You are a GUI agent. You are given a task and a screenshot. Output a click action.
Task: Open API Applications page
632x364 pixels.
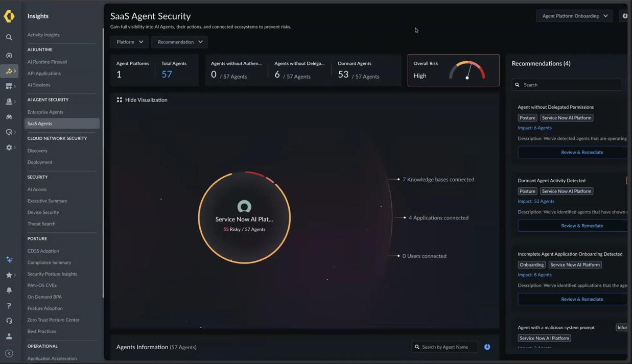tap(44, 74)
